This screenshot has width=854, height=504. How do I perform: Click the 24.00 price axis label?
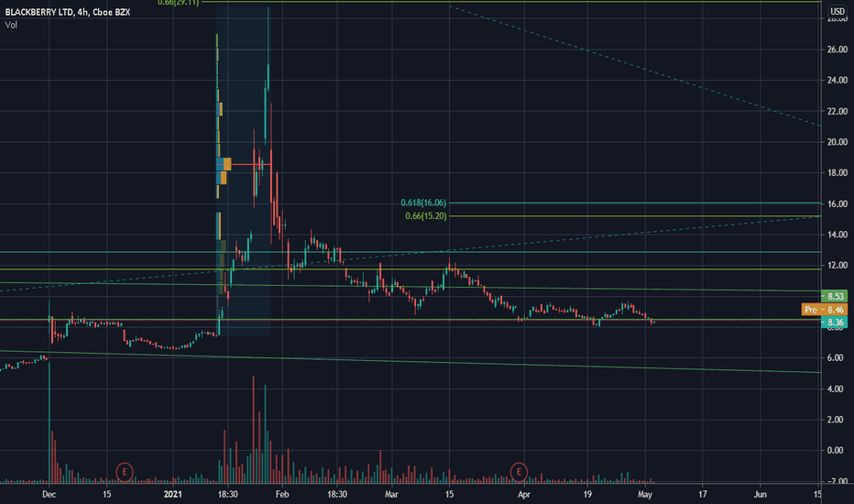838,80
